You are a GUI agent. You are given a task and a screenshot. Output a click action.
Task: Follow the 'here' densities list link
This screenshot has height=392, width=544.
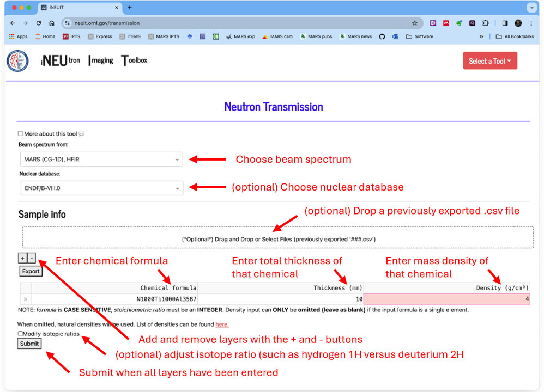(222, 324)
